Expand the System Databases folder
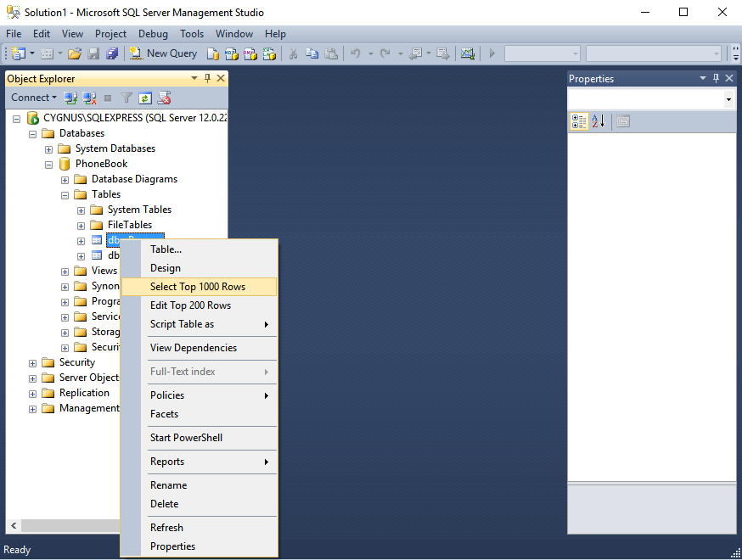742x560 pixels. (48, 149)
